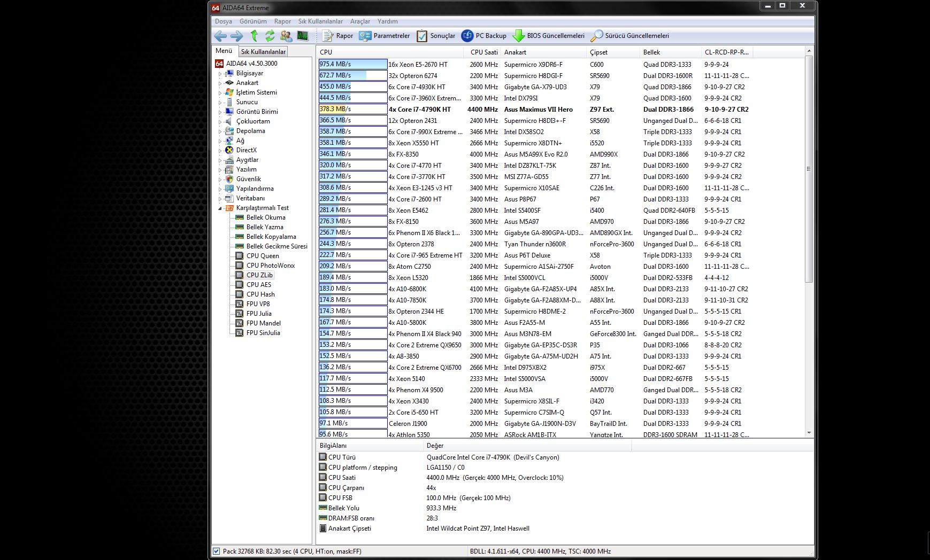
Task: Sort by CL-RCD-RP-R... column header
Action: (x=727, y=52)
